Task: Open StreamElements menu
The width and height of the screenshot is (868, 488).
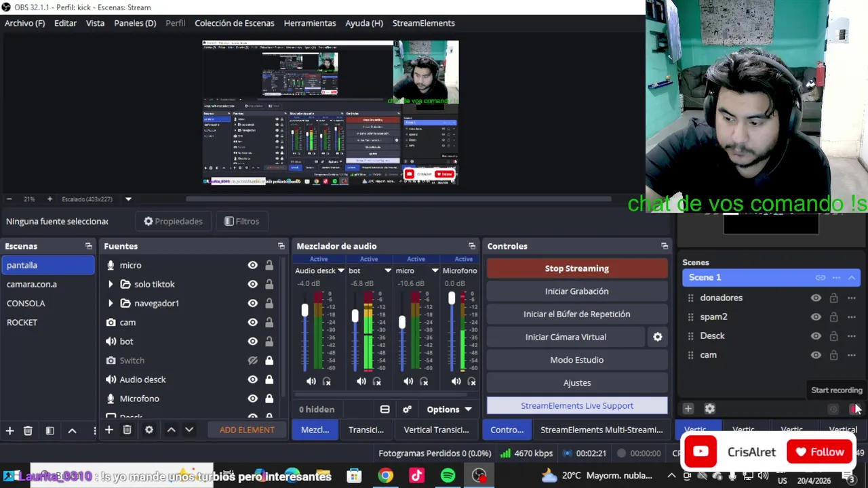Action: (423, 23)
